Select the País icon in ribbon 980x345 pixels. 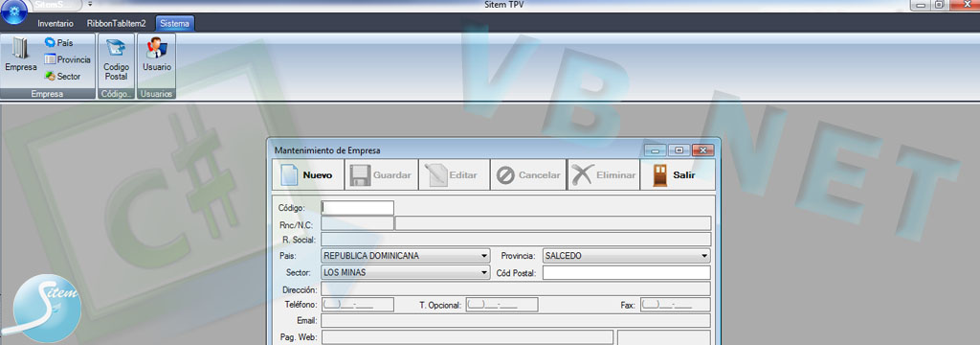58,42
